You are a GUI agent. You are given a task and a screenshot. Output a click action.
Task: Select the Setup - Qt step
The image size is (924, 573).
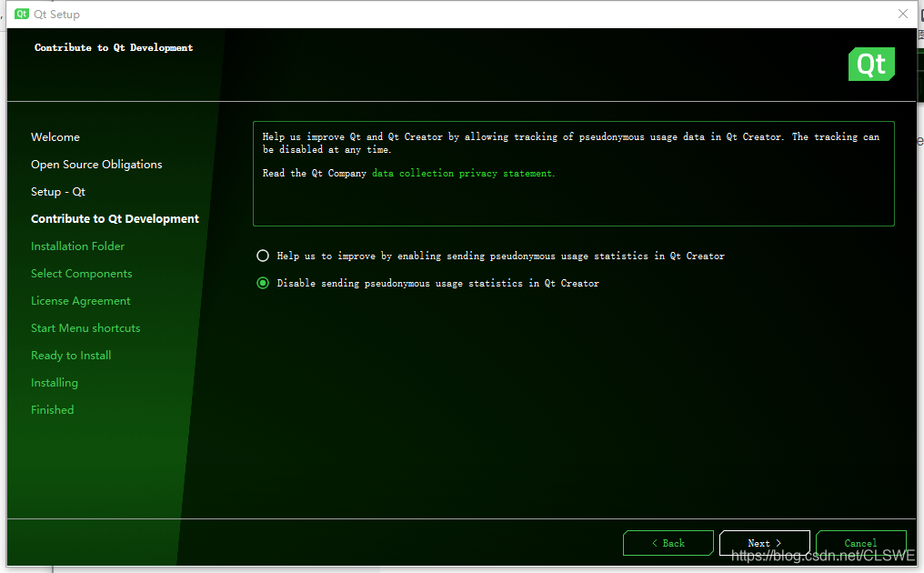click(58, 192)
